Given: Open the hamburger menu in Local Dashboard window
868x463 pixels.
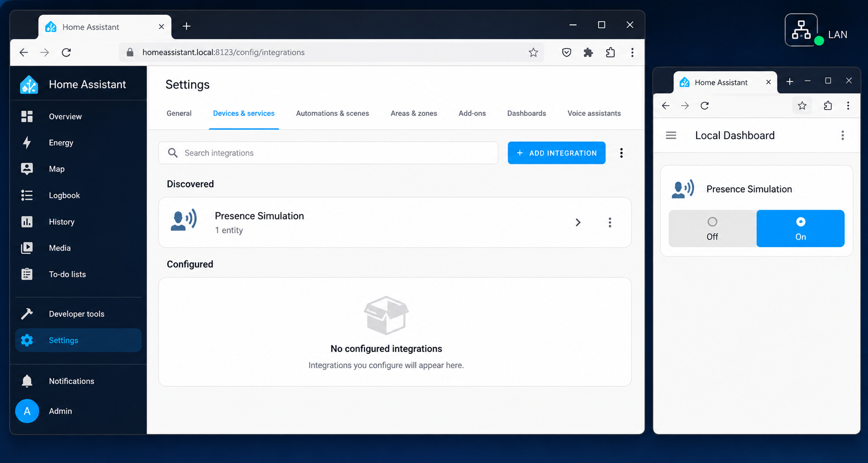Looking at the screenshot, I should coord(671,135).
